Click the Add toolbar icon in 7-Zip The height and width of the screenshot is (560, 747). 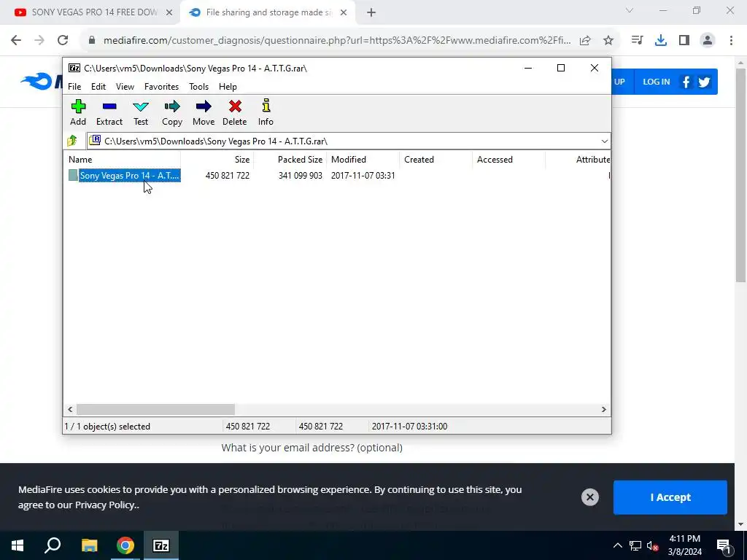pos(78,112)
